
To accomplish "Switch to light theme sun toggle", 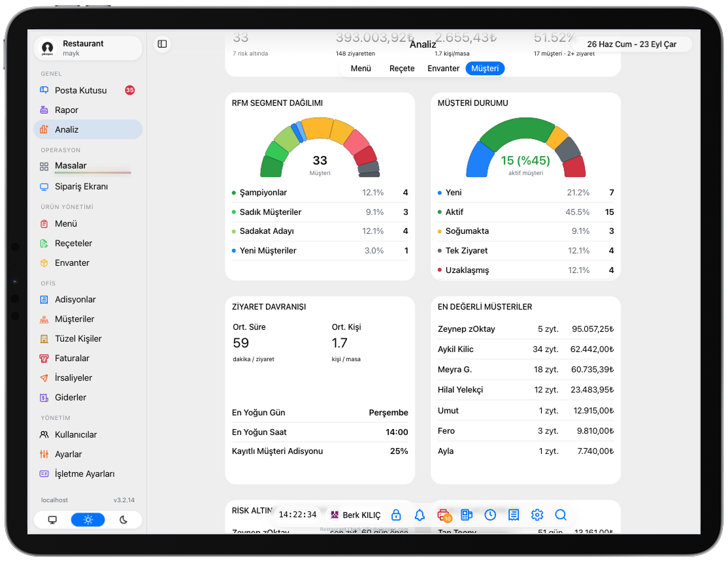I will pyautogui.click(x=88, y=520).
